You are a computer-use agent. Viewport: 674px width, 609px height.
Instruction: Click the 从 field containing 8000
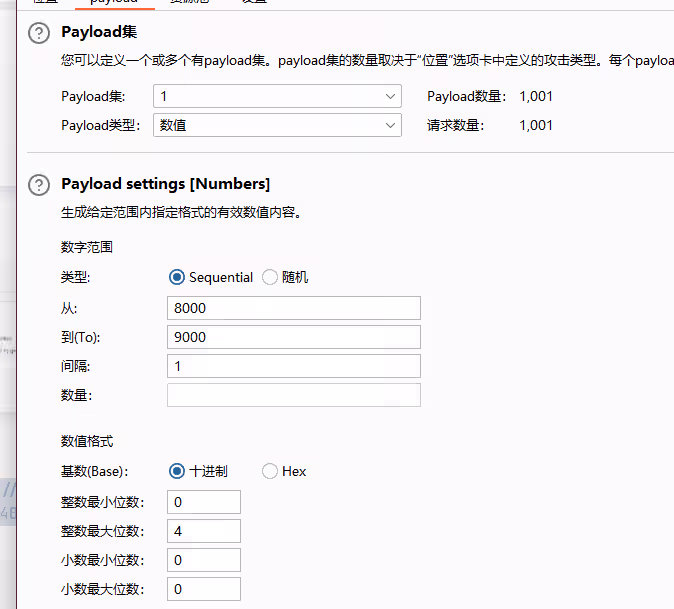point(294,308)
